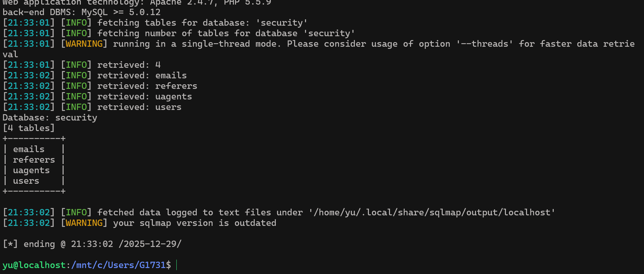Select the users row in the tables box
Image resolution: width=644 pixels, height=274 pixels.
(26, 181)
